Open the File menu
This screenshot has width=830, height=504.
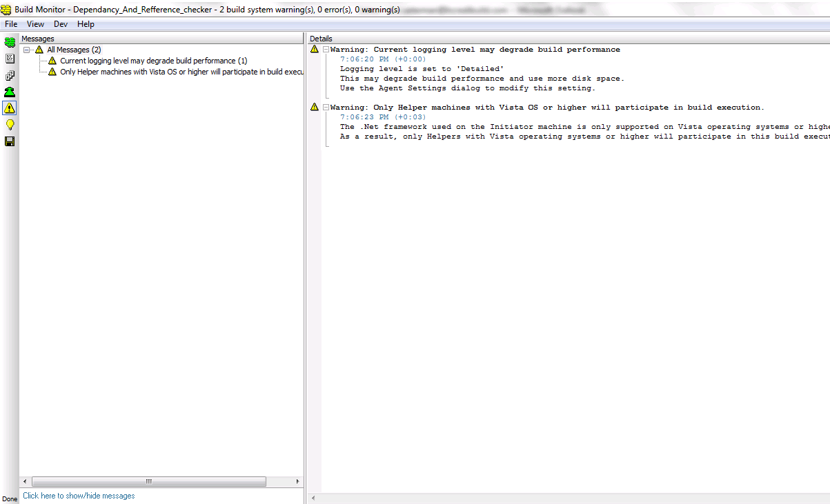11,24
